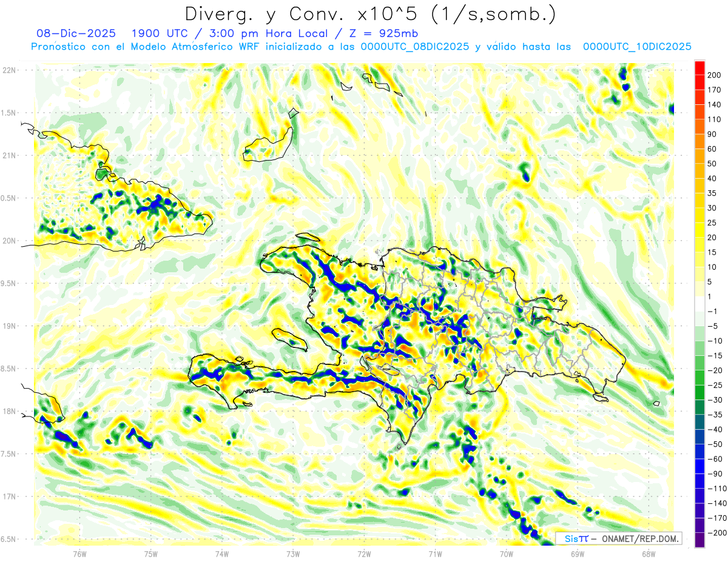Click the "8.5N" latitude label
The height and width of the screenshot is (562, 728).
(9, 369)
